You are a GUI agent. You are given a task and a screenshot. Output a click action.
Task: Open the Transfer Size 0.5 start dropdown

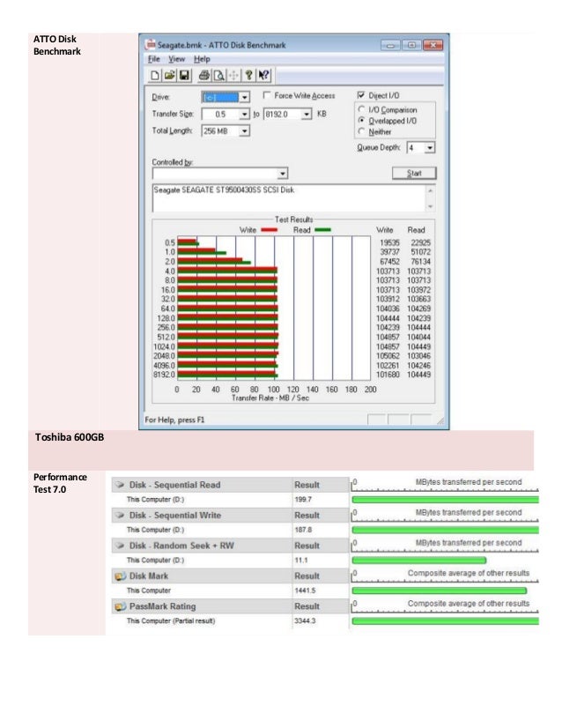pos(245,115)
